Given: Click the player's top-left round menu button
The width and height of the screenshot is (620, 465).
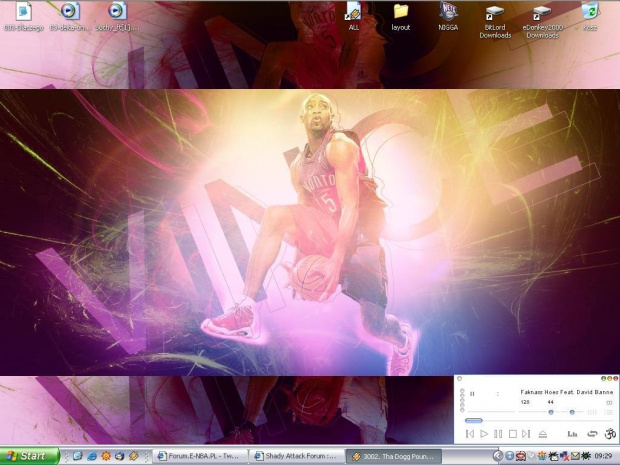Looking at the screenshot, I should 459,379.
